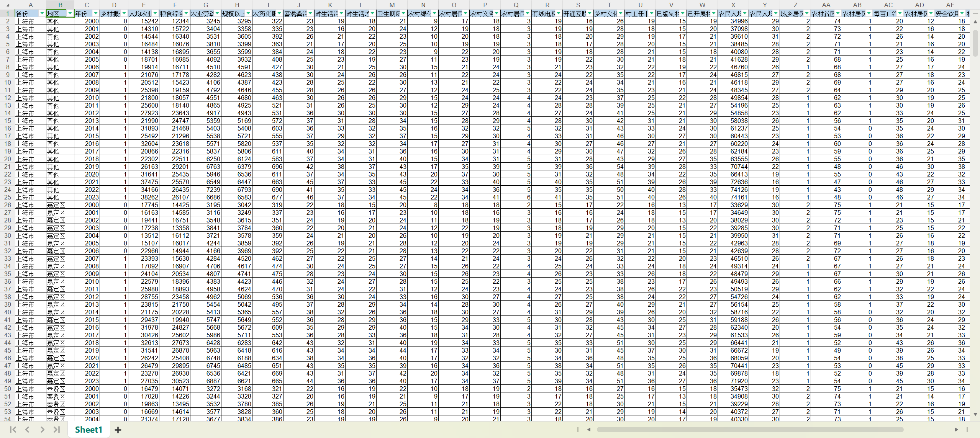Jump to the last sheet tab
The image size is (980, 438).
[x=57, y=430]
